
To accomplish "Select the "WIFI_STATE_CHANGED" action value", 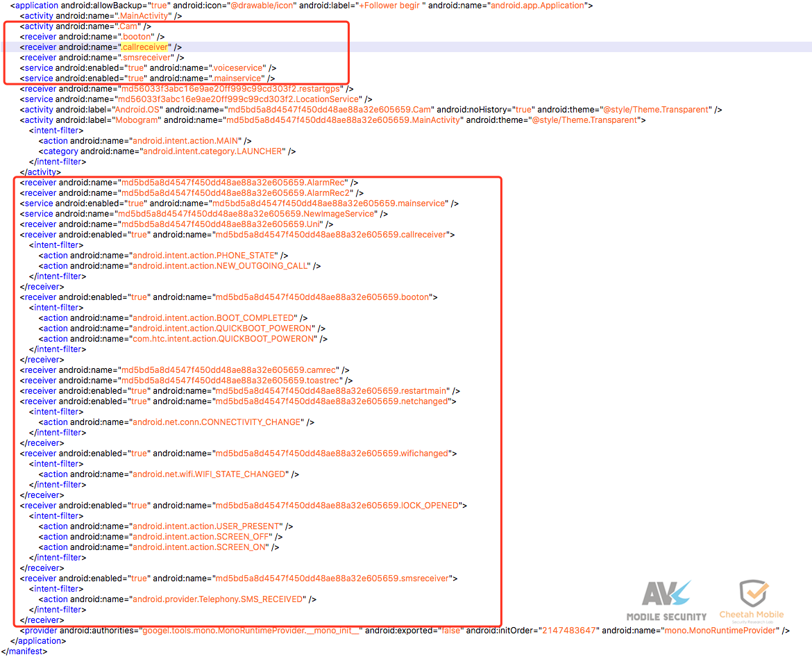I will [209, 474].
